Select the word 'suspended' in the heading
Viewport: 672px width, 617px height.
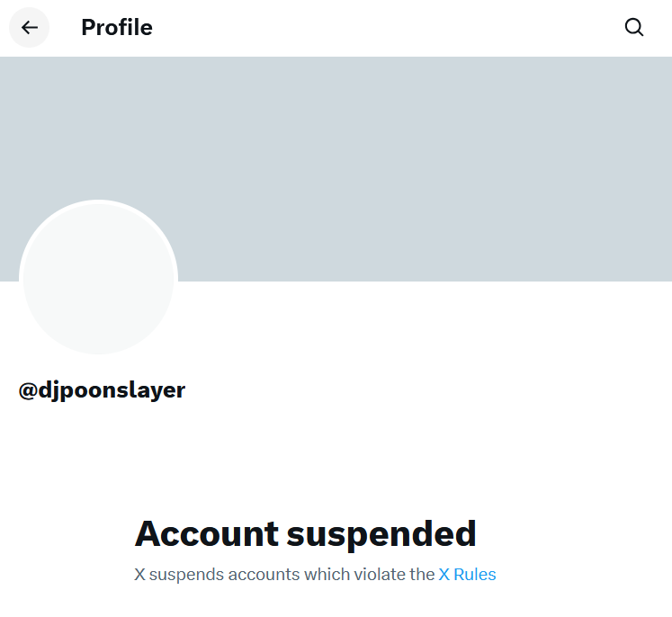(381, 533)
